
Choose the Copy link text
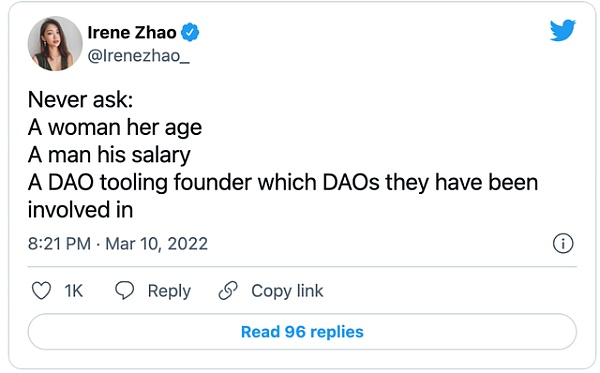[x=287, y=291]
